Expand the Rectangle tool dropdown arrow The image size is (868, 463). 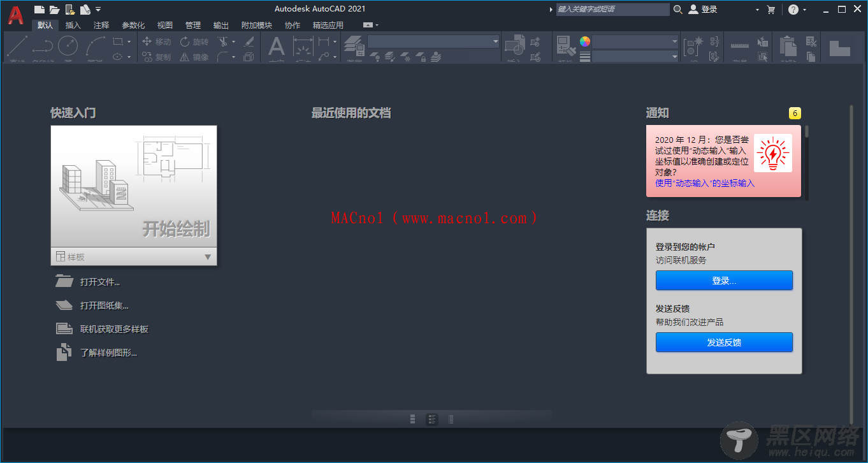pos(129,41)
